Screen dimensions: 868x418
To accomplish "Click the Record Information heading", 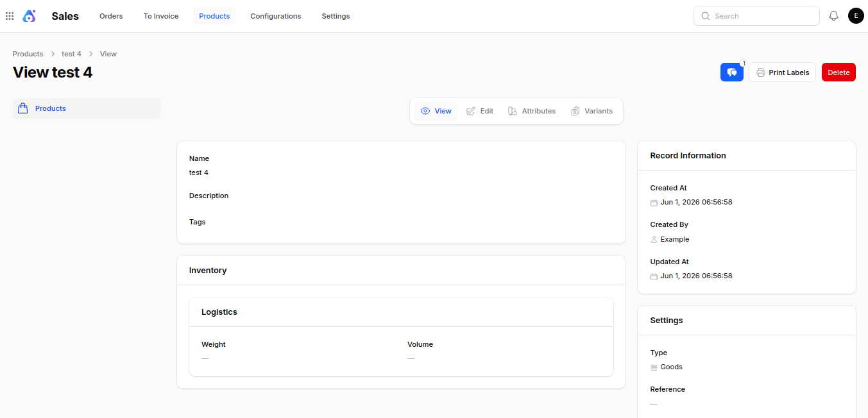I will 688,156.
